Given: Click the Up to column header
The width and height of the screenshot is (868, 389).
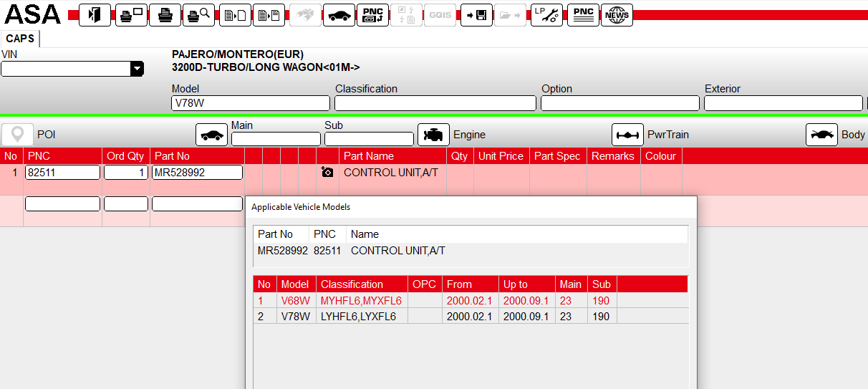Looking at the screenshot, I should [527, 284].
